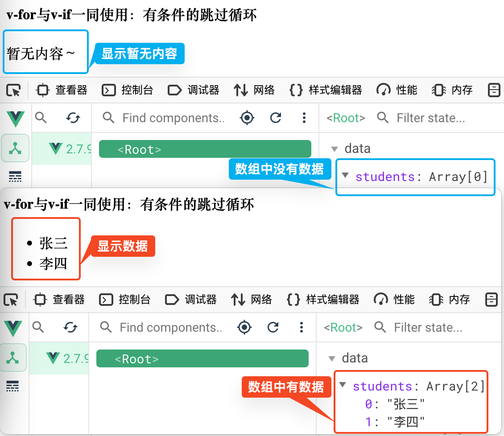The height and width of the screenshot is (436, 504).
Task: Collapse the students Array[0] entry
Action: pos(345,175)
